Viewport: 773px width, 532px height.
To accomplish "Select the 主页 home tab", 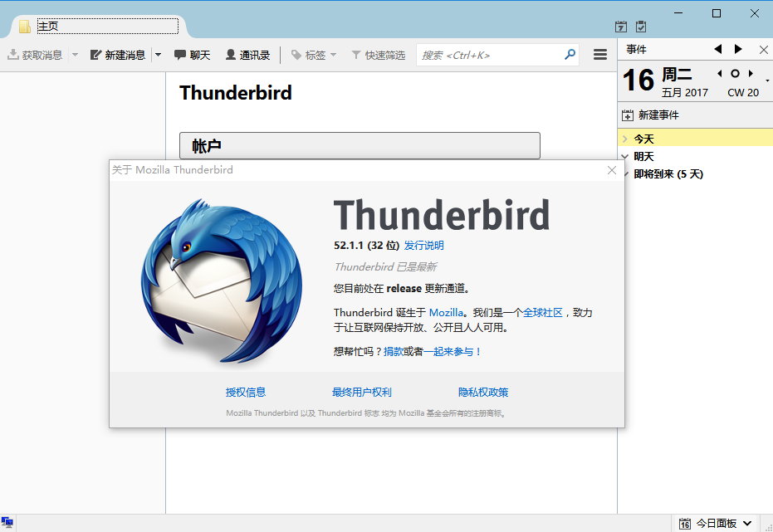I will pyautogui.click(x=98, y=26).
